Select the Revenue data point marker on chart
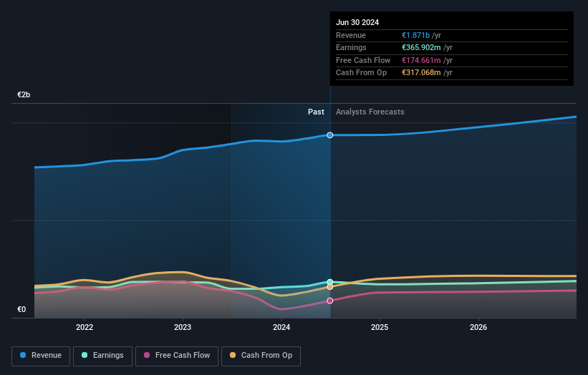Image resolution: width=588 pixels, height=375 pixels. point(330,135)
